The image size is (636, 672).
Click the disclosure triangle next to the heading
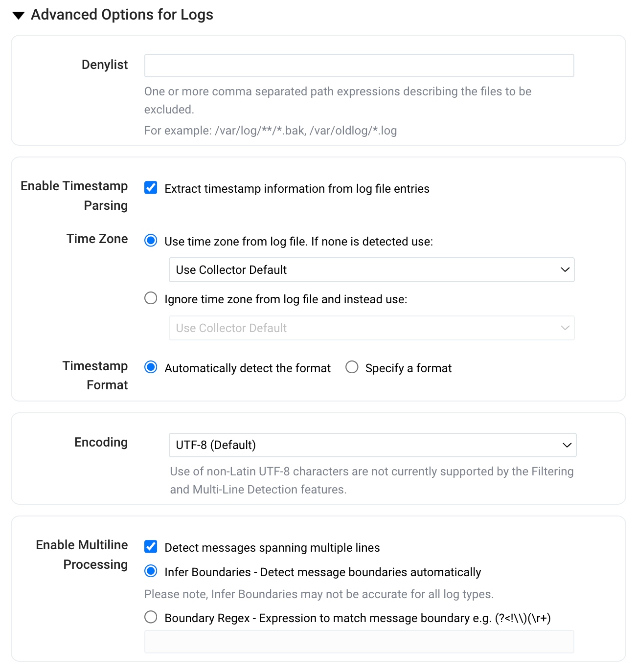point(18,15)
